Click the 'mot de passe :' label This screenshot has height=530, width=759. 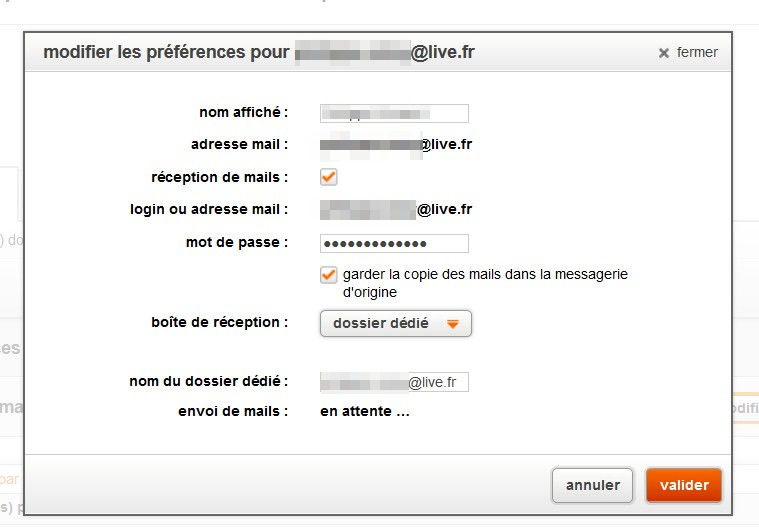pos(237,242)
